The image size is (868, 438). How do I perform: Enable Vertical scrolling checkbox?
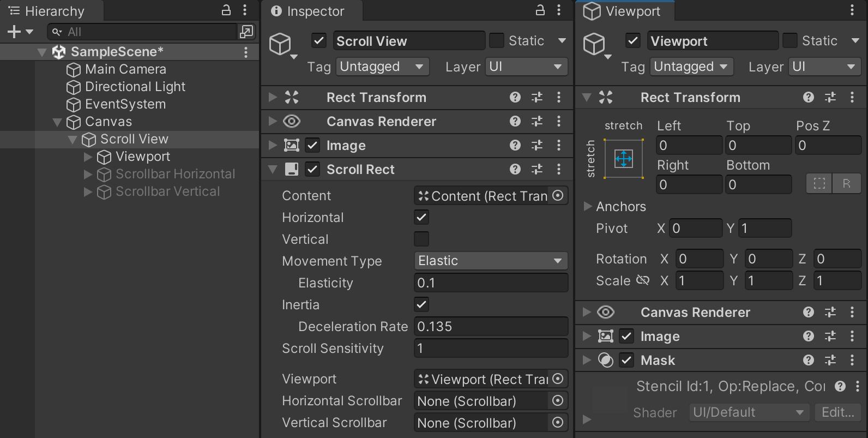(x=421, y=239)
